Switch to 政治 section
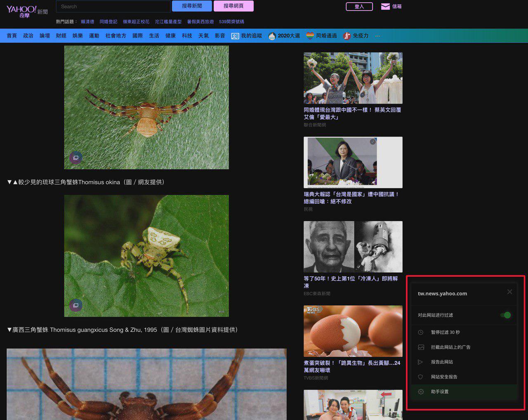Screen dimensions: 528x420 tap(28, 36)
